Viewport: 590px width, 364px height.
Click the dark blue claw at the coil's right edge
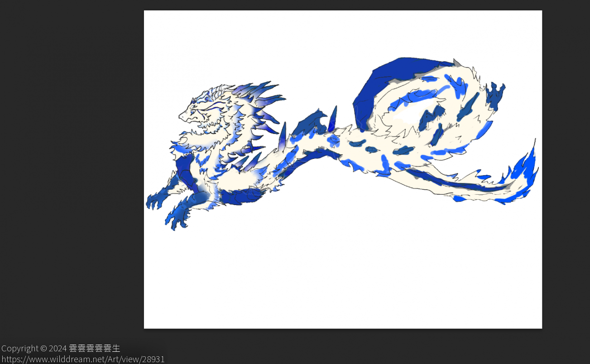[x=495, y=95]
